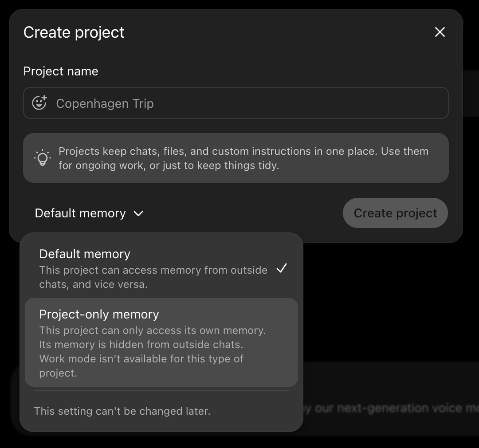Click the Create project dialog heading
The image size is (479, 448).
[74, 32]
